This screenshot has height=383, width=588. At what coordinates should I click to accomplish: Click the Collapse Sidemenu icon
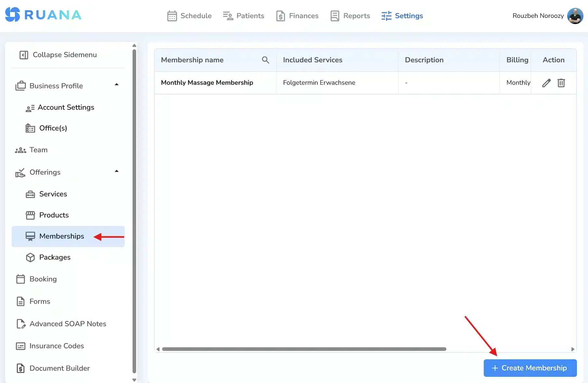(x=24, y=55)
